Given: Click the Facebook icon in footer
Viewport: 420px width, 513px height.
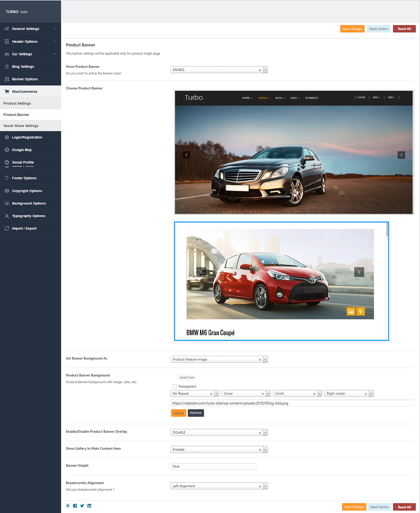Looking at the screenshot, I should coord(75,506).
